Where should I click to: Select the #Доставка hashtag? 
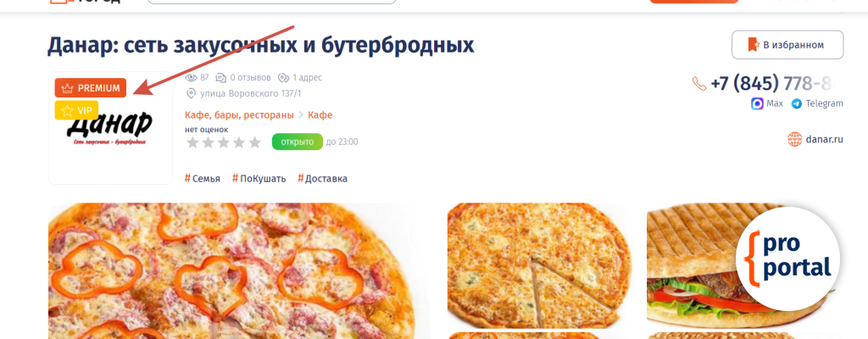click(323, 178)
